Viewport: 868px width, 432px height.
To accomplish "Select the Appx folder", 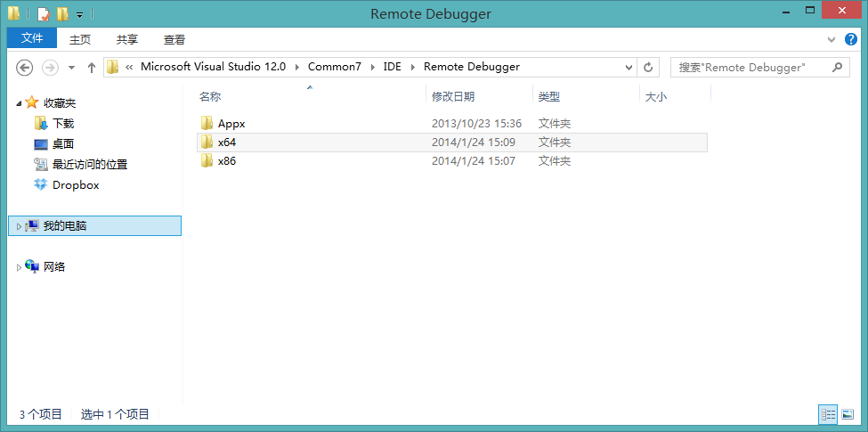I will tap(231, 124).
